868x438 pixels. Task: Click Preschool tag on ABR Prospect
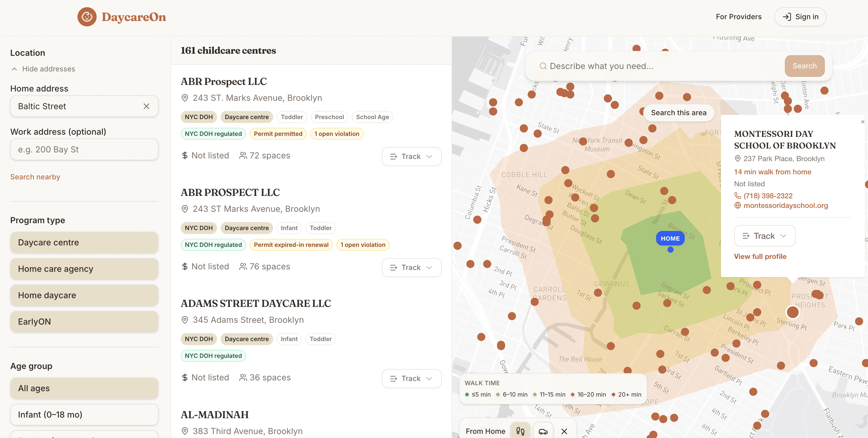point(329,117)
